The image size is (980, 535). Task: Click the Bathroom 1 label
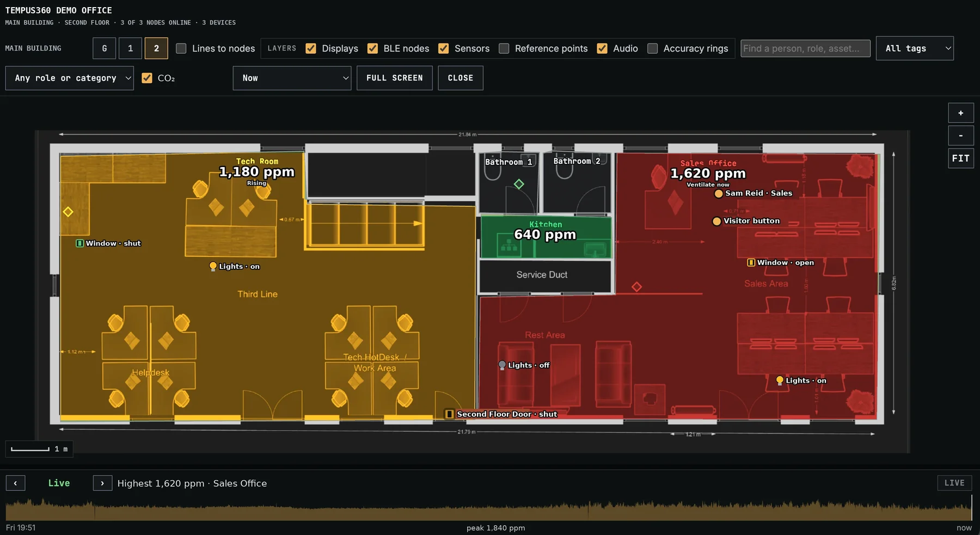click(509, 162)
